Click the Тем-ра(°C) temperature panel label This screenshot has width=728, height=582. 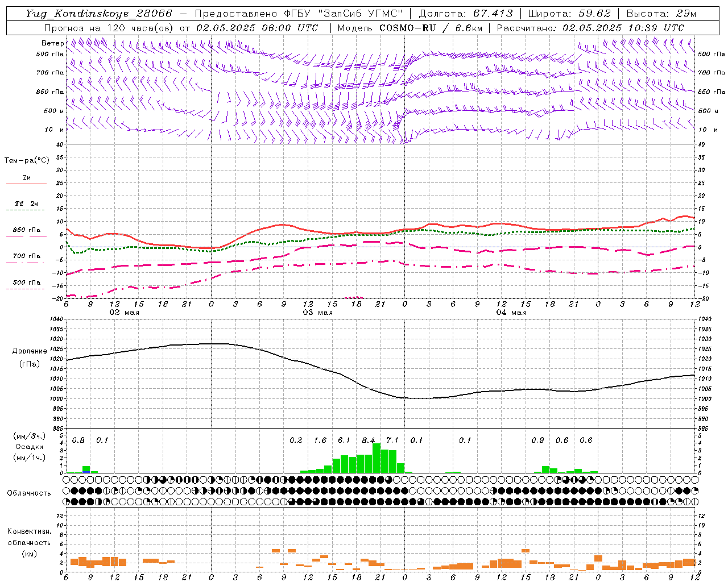pos(27,161)
